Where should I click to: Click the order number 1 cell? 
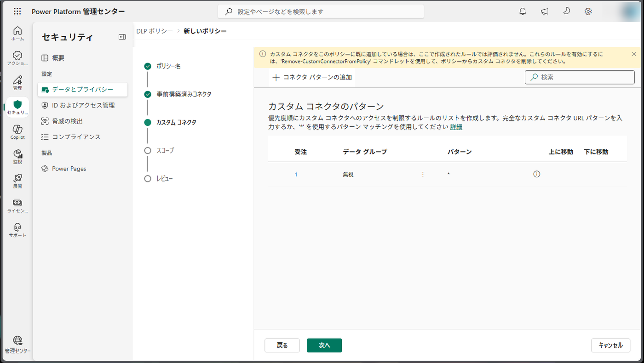click(x=296, y=175)
